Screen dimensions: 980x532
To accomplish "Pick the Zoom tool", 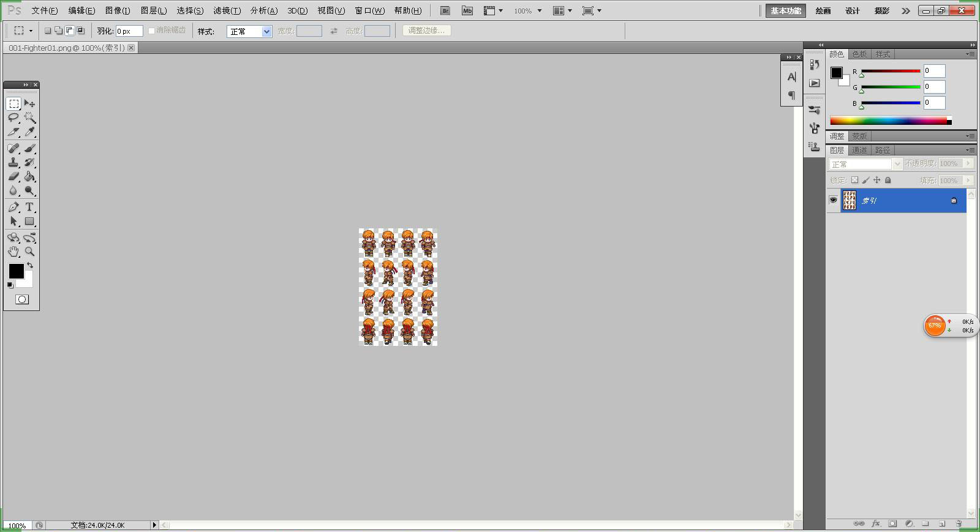I will pos(29,252).
